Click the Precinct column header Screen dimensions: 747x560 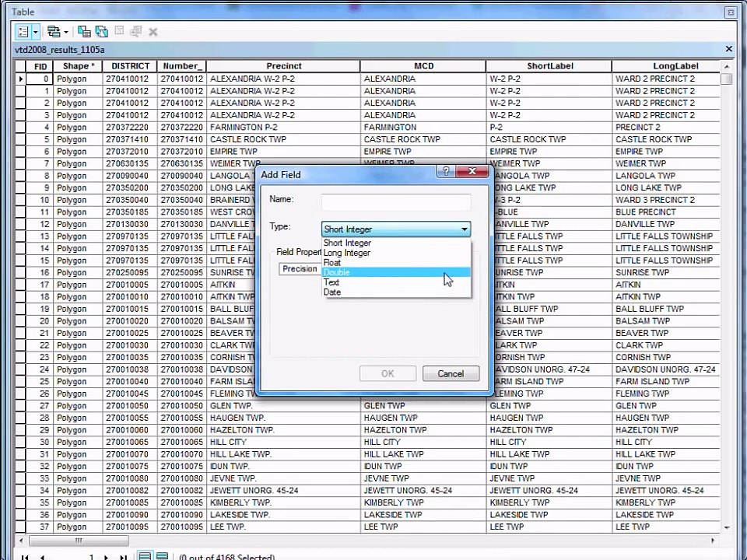283,66
